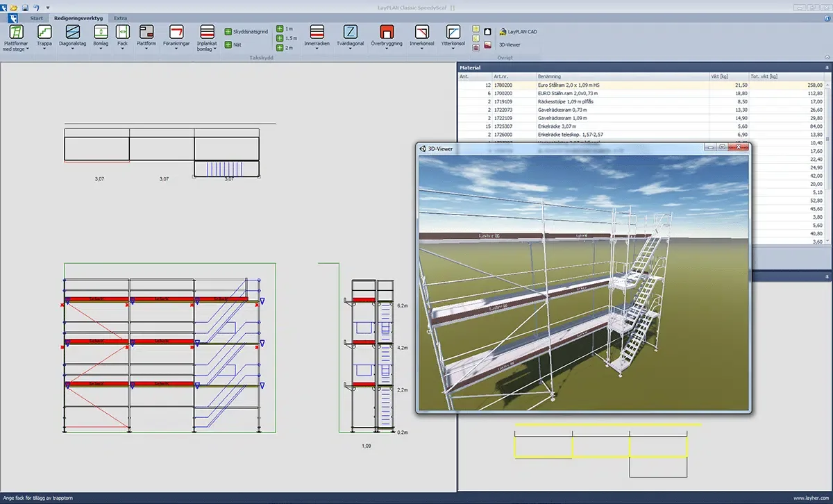The width and height of the screenshot is (833, 504).
Task: Select the Räckesstolpe 1,09 m plfiås row
Action: (641, 101)
